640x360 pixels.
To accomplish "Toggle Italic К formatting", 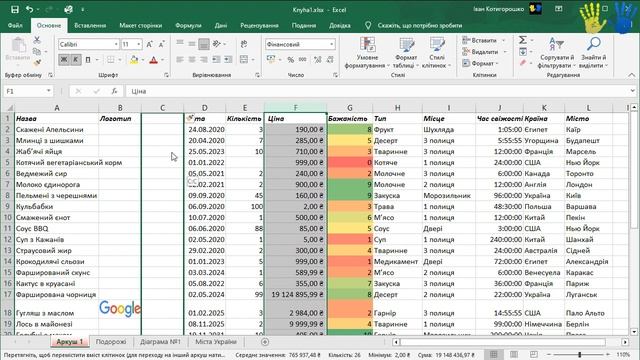I will 76,60.
